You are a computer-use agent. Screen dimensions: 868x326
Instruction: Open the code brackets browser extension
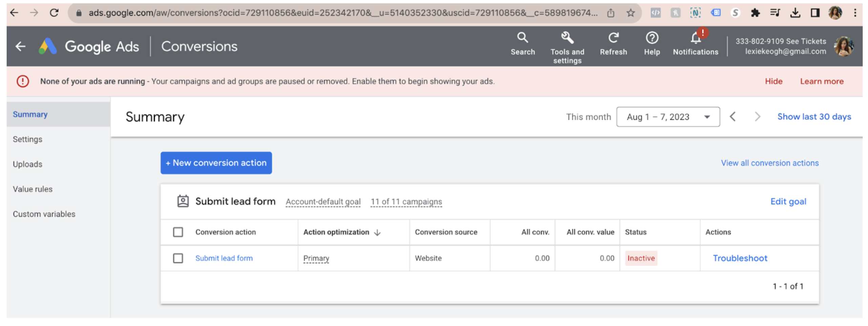tap(655, 13)
